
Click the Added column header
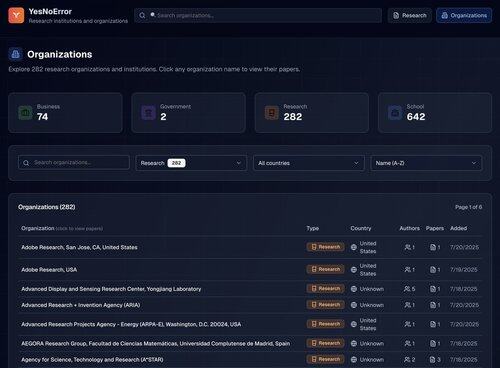[x=458, y=228]
